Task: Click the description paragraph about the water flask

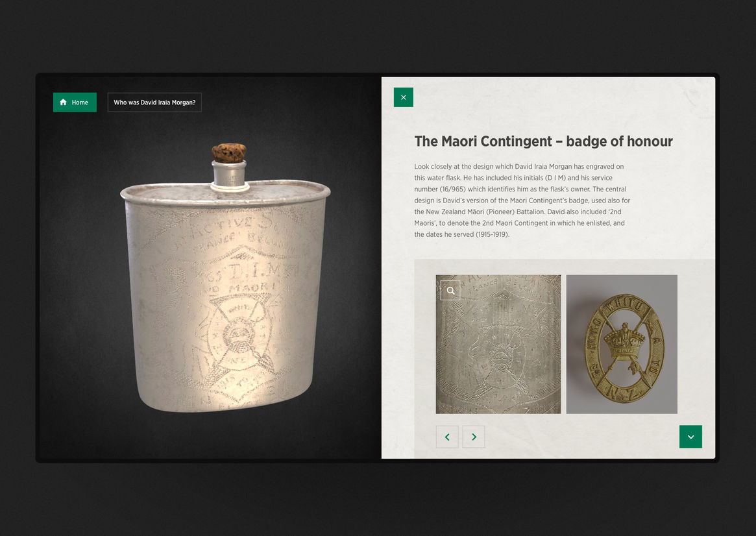Action: pos(522,200)
